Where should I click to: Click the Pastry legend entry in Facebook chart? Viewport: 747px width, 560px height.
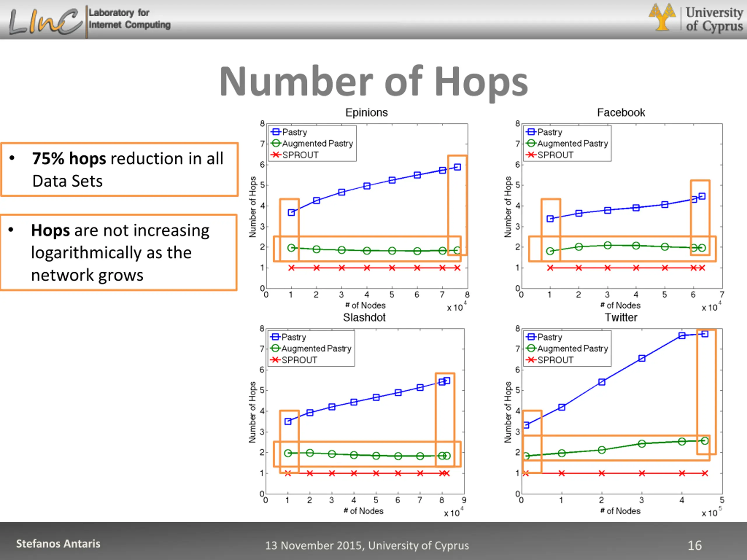[x=544, y=132]
